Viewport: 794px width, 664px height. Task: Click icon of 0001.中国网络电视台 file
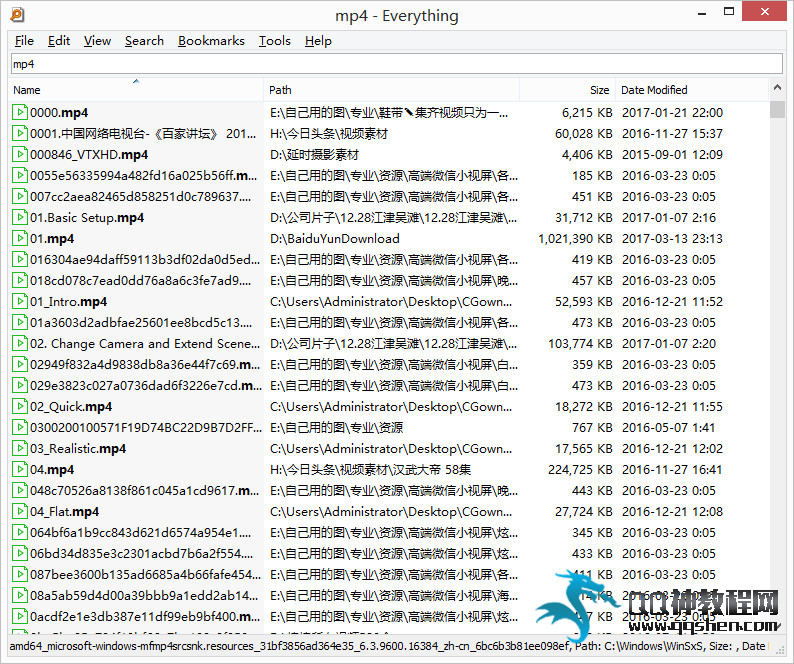click(x=19, y=133)
